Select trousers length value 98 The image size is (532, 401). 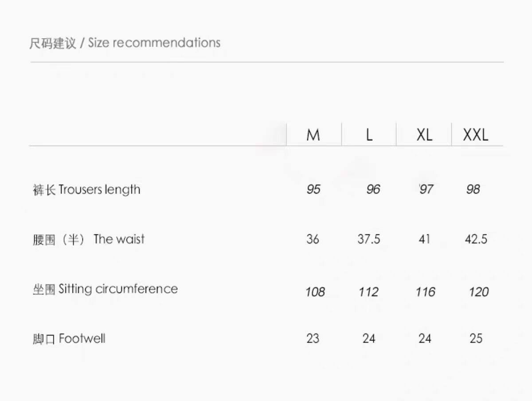pyautogui.click(x=473, y=190)
